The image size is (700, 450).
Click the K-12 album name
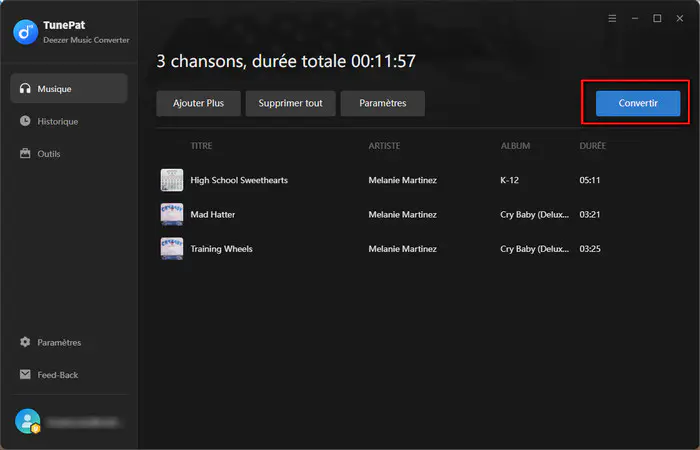(x=509, y=180)
